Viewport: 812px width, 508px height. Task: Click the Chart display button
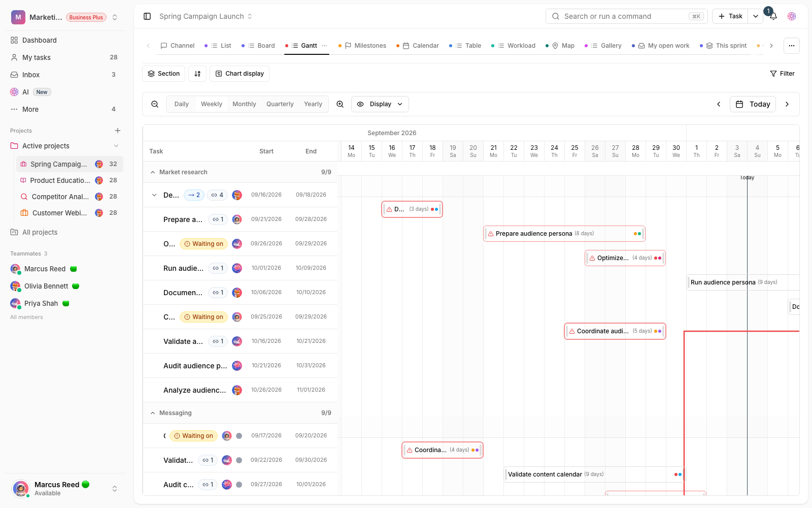pos(240,74)
